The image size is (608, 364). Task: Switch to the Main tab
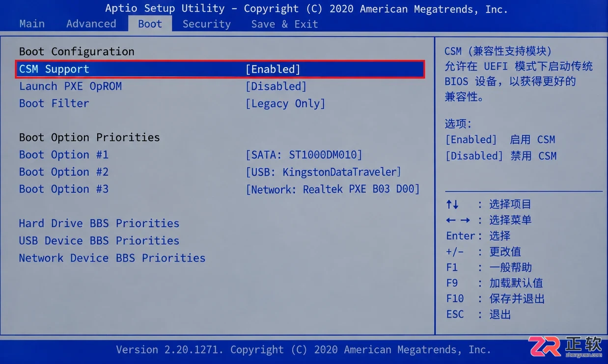[x=32, y=24]
